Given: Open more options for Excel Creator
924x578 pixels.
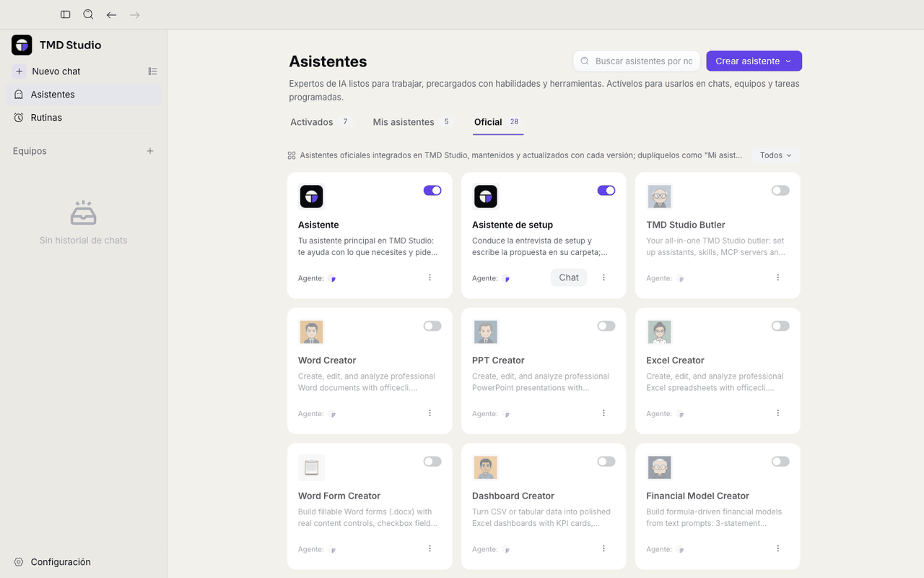Looking at the screenshot, I should [778, 413].
